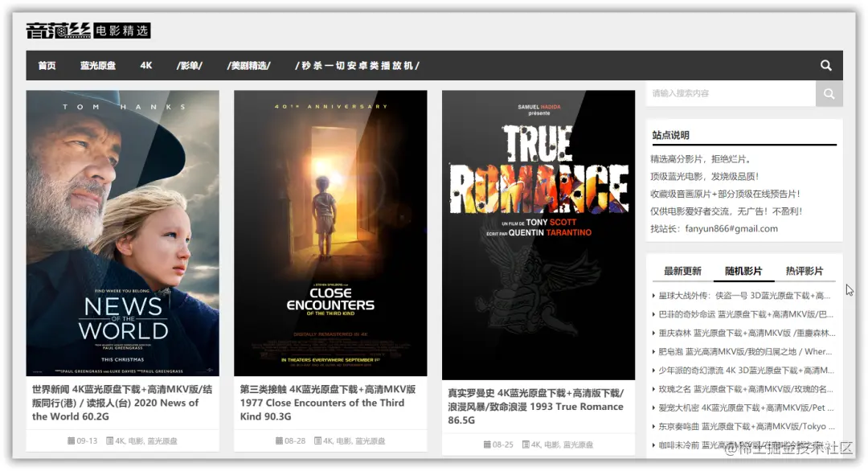Click date 08-25 on third card
Screen dimensions: 868x471
coord(502,445)
